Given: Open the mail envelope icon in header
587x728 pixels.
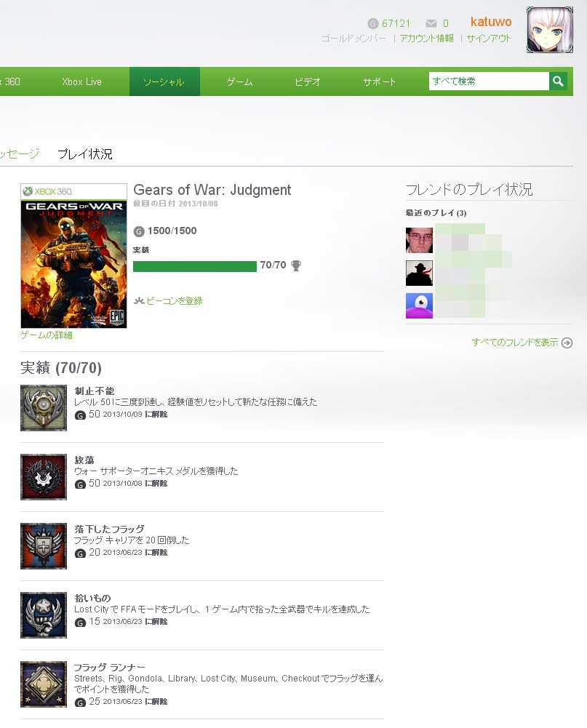Looking at the screenshot, I should [431, 23].
